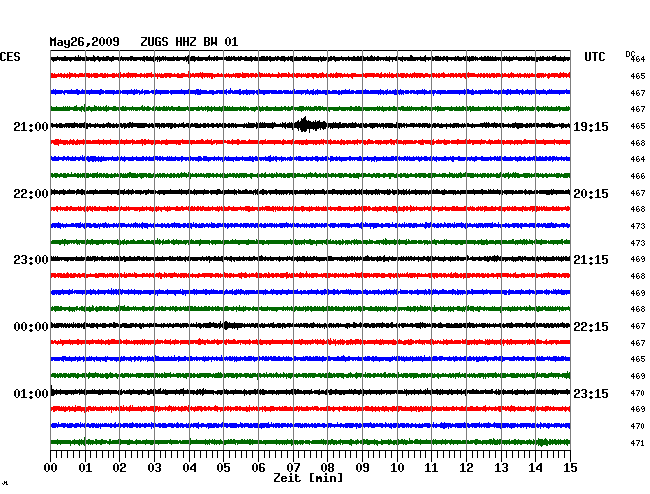Click the UTC column header
This screenshot has height=494, width=650.
(594, 57)
